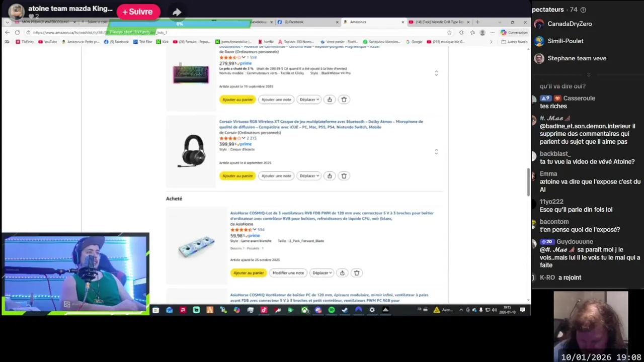Open Spotify from the taskbar
644x362 pixels.
click(331, 310)
